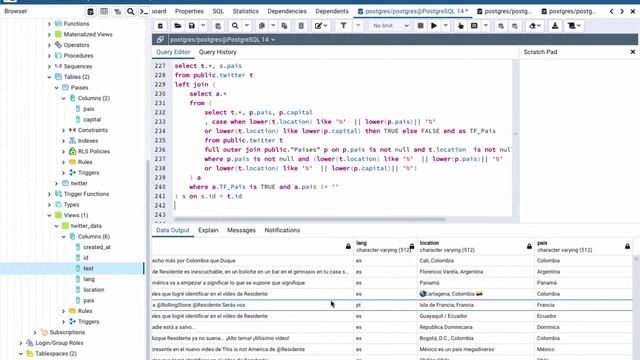Click the View Data grid icon in Browser
The width and height of the screenshot is (640, 360).
(104, 11)
